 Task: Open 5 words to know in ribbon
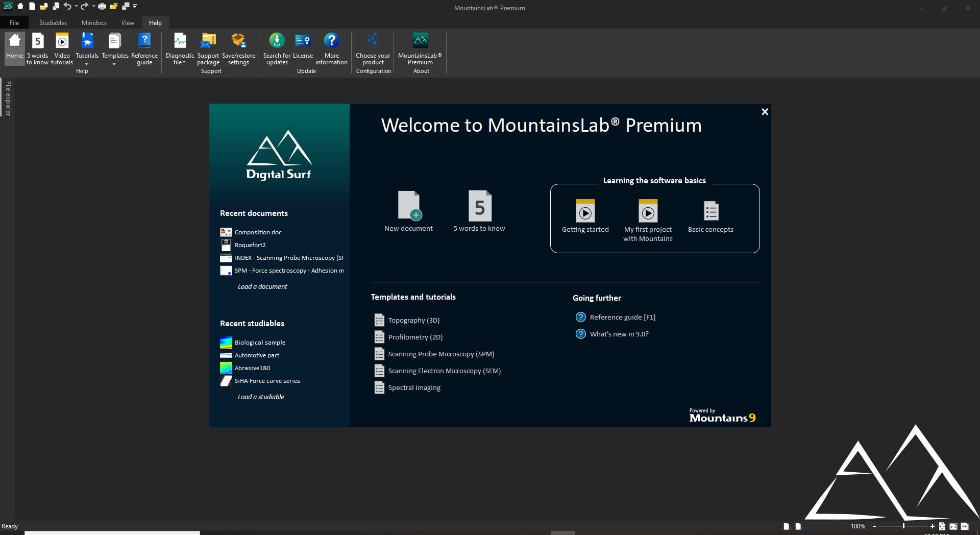[37, 47]
